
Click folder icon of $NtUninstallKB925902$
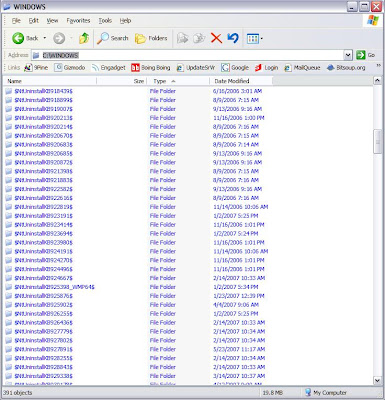pos(9,305)
